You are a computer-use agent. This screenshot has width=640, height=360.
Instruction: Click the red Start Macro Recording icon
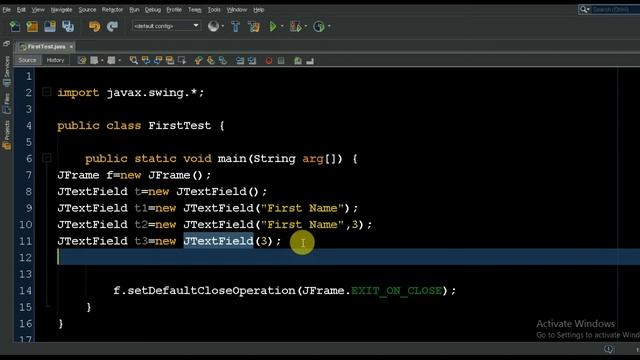point(269,61)
